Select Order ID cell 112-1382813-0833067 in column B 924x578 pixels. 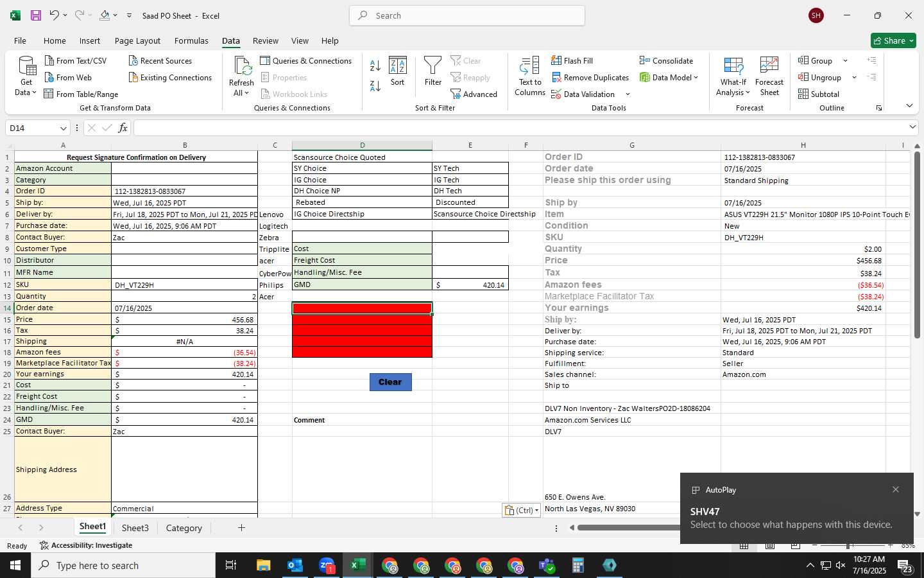184,191
